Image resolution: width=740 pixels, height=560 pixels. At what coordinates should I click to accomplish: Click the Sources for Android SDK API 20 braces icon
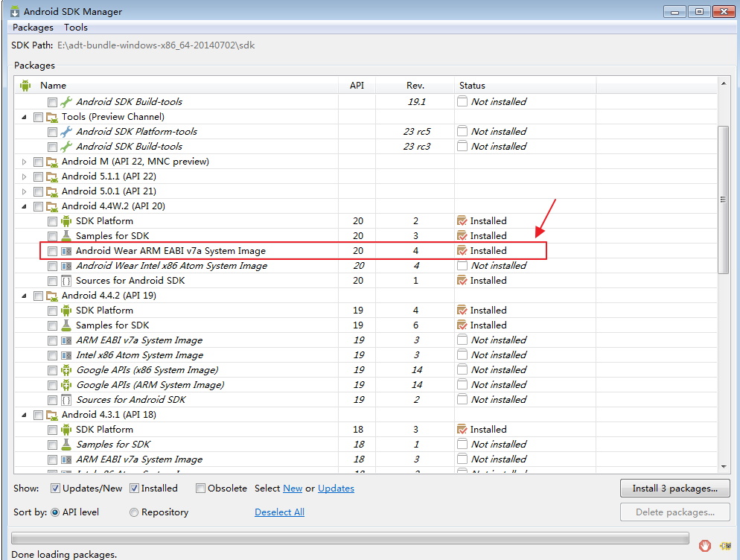[x=66, y=281]
